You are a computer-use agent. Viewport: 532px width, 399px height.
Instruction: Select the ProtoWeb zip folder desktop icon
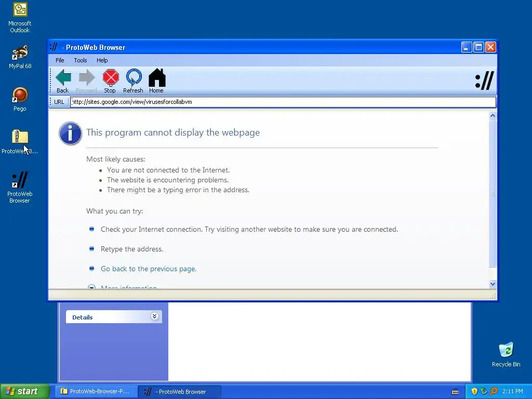point(20,142)
